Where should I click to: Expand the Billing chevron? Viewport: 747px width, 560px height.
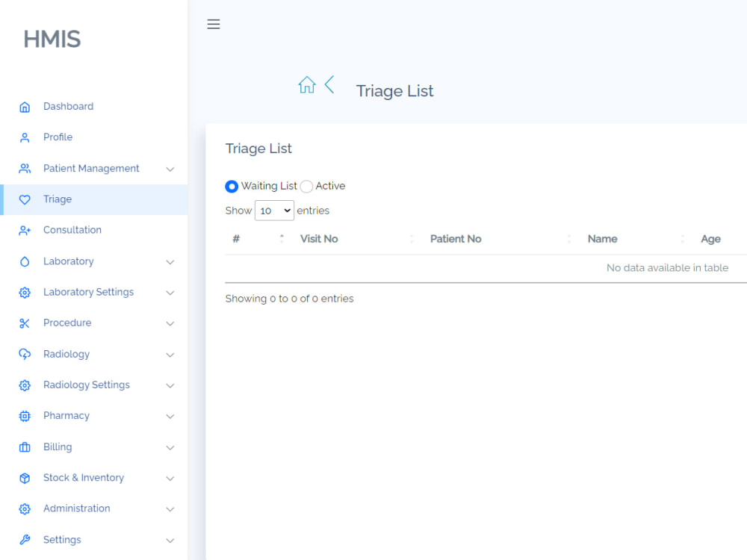170,447
